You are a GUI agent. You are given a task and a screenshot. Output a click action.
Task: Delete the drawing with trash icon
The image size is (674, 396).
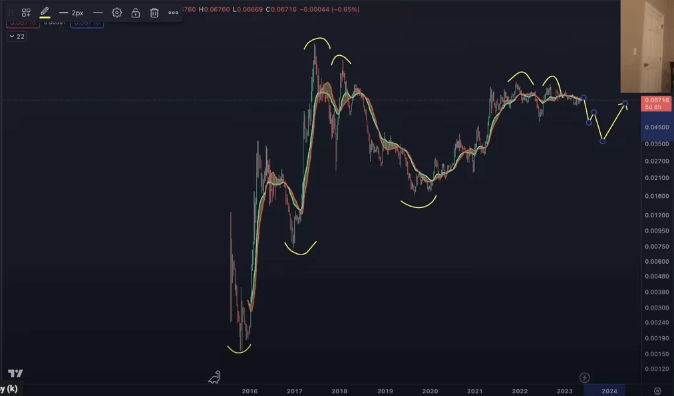[154, 12]
